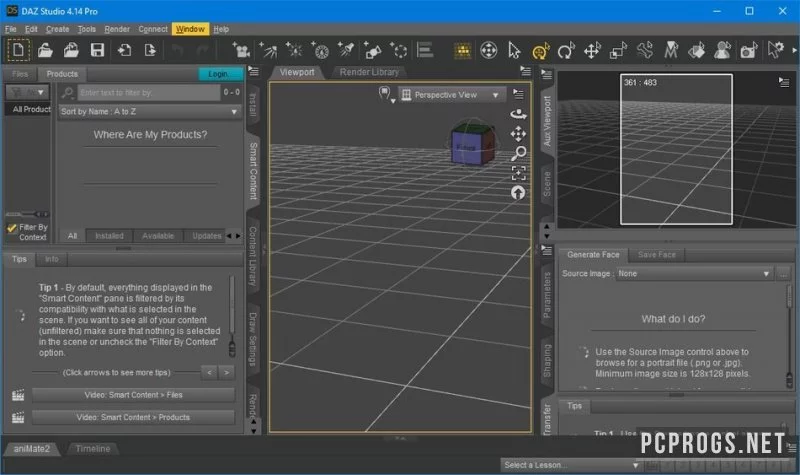800x475 pixels.
Task: Open the Align tool icon
Action: 425,50
